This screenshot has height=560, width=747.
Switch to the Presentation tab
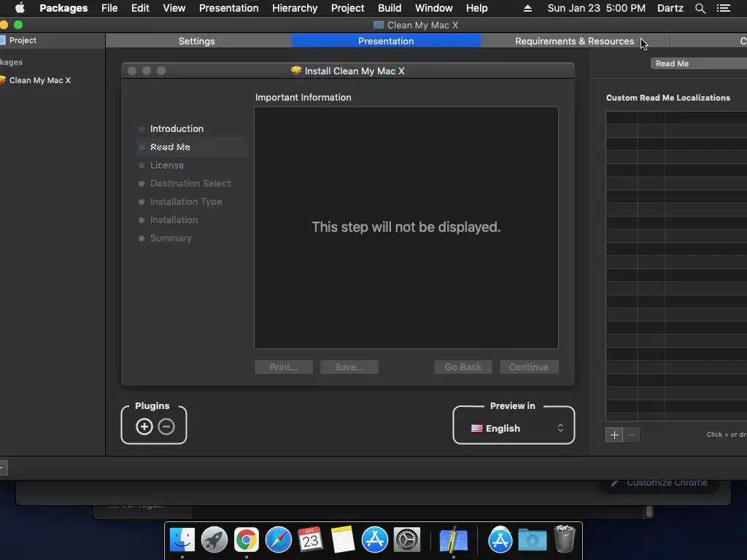pyautogui.click(x=386, y=41)
